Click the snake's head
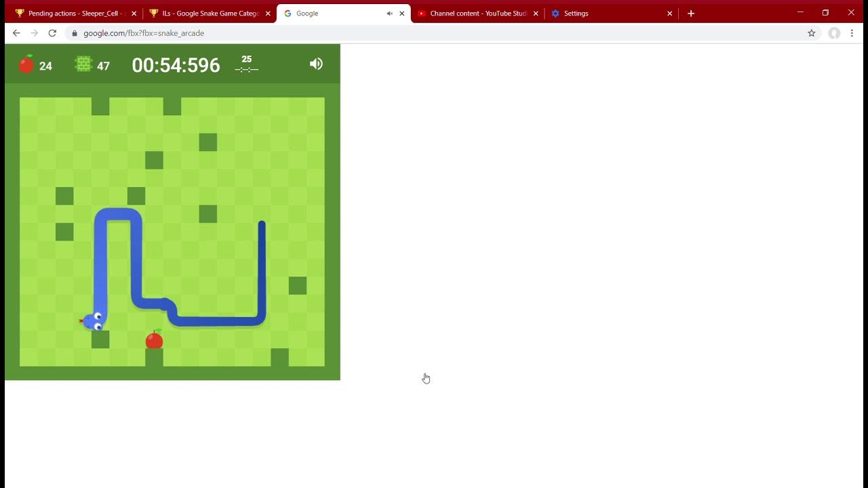868x488 pixels. point(93,321)
